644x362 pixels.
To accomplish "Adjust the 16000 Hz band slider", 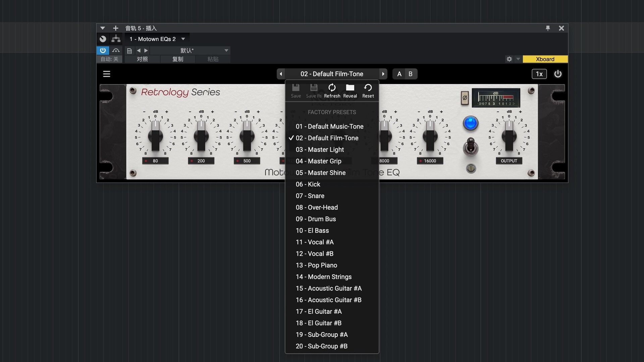I will 430,135.
